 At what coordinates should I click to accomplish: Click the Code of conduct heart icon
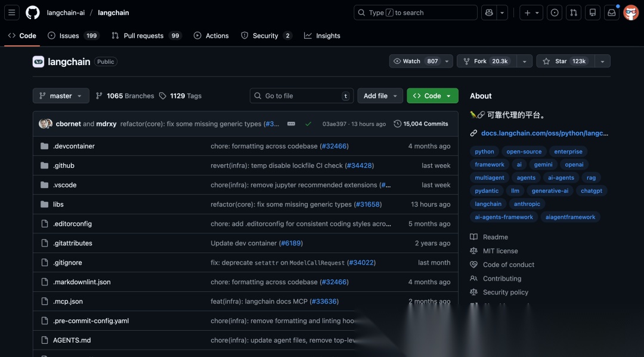click(x=473, y=264)
